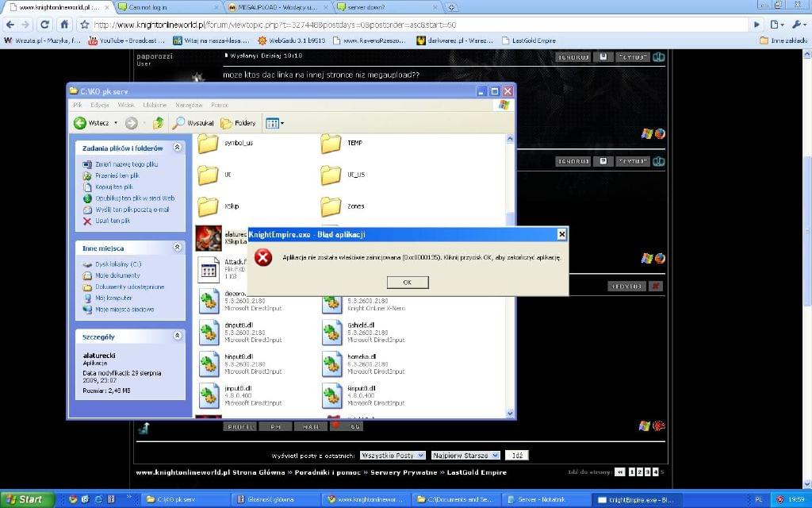Select the jinput8.dll file
Viewport: 812px width, 508px height.
pyautogui.click(x=239, y=395)
